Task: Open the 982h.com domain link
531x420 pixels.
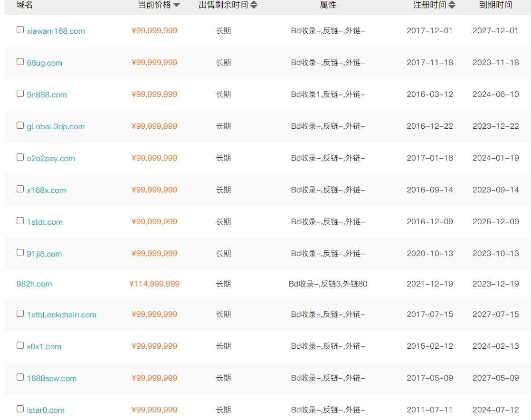Action: [x=34, y=284]
